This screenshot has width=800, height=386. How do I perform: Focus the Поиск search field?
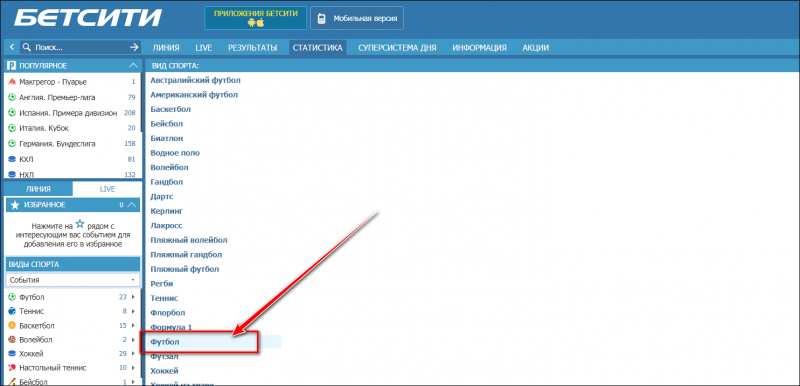(x=80, y=47)
